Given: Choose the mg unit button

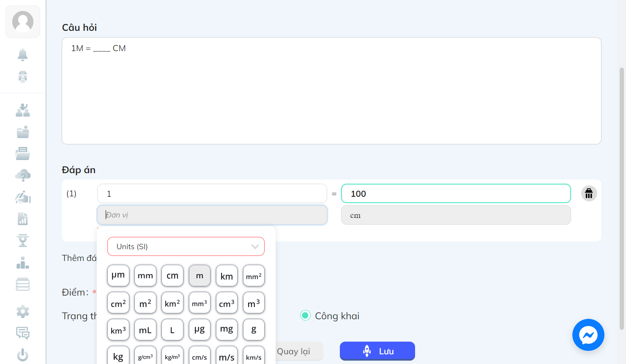Looking at the screenshot, I should coord(227,330).
